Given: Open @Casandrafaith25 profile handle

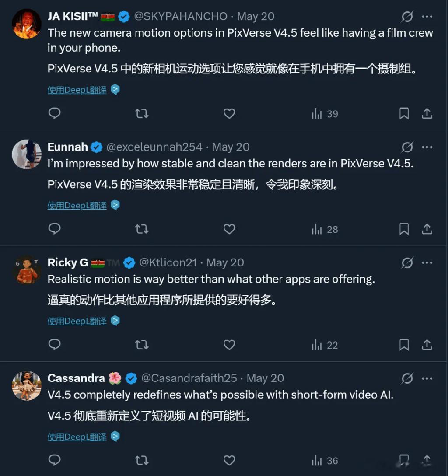Looking at the screenshot, I should 189,378.
